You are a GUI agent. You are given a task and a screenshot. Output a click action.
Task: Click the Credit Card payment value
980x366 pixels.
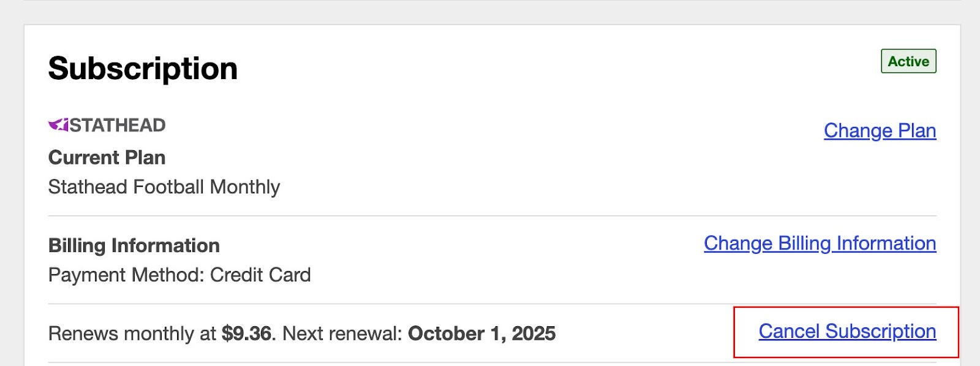260,275
